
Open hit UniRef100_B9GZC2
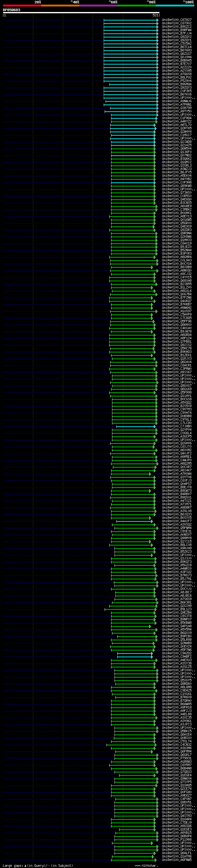[x=176, y=26]
